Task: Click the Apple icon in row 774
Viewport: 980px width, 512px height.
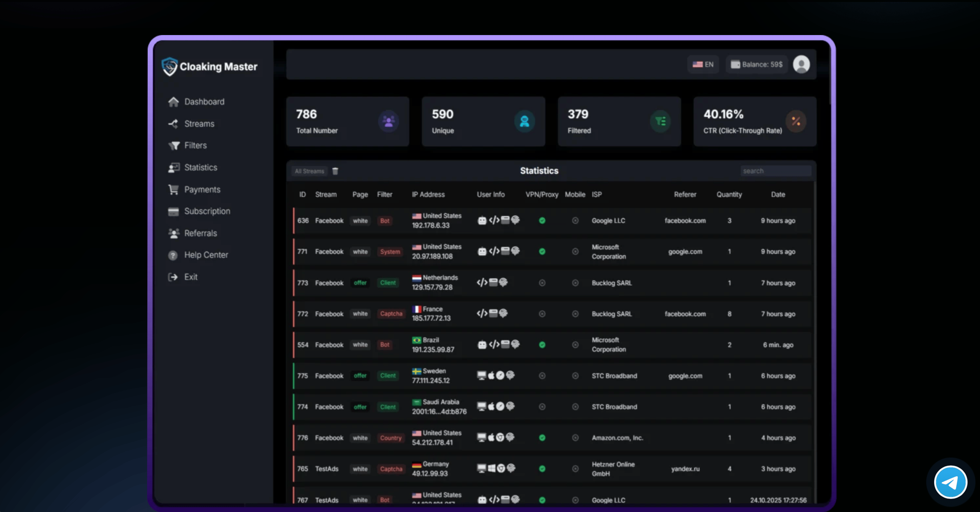Action: [491, 406]
